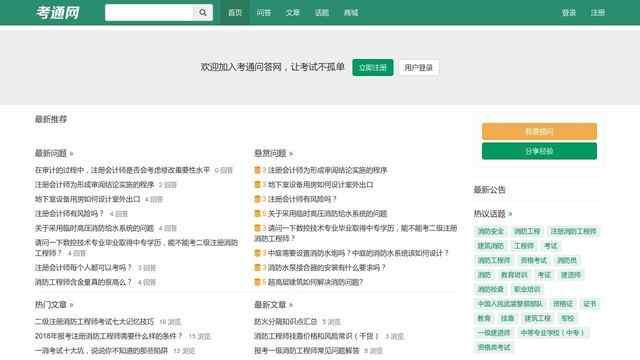Open article 一消考试十大坑
This screenshot has height=360, width=640.
101,351
